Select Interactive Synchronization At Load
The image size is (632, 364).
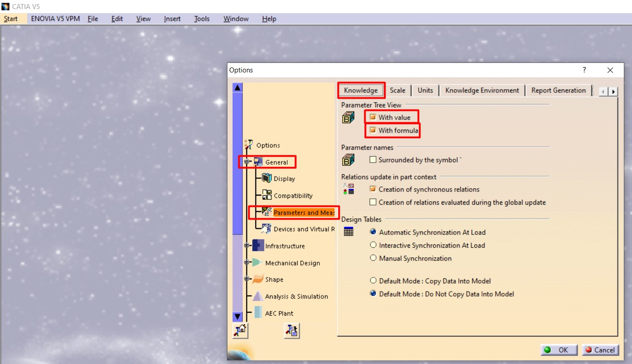click(373, 245)
